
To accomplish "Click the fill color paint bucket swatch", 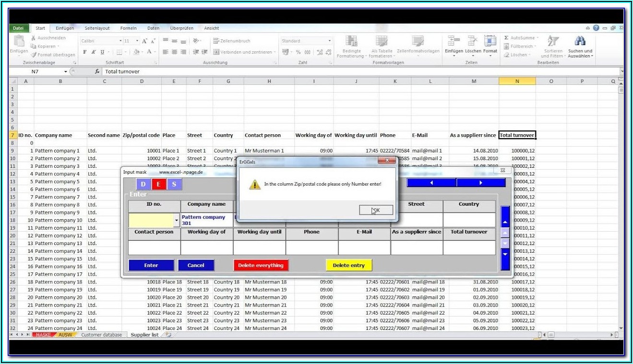I will coord(136,52).
